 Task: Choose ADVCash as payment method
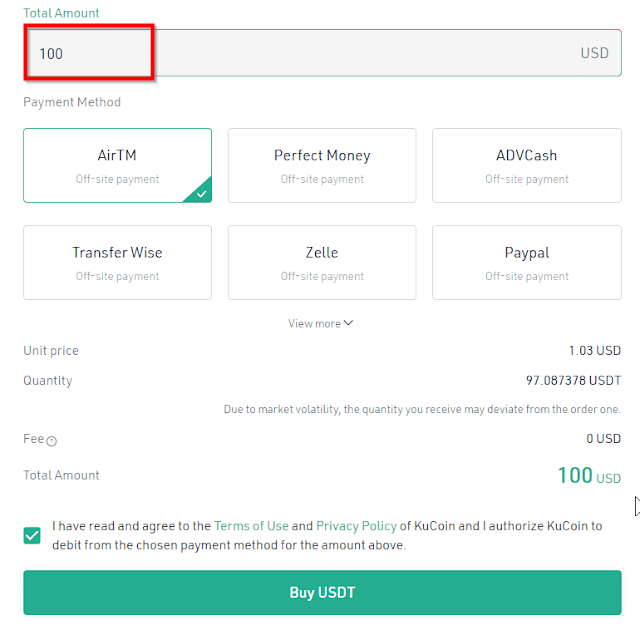pyautogui.click(x=526, y=165)
